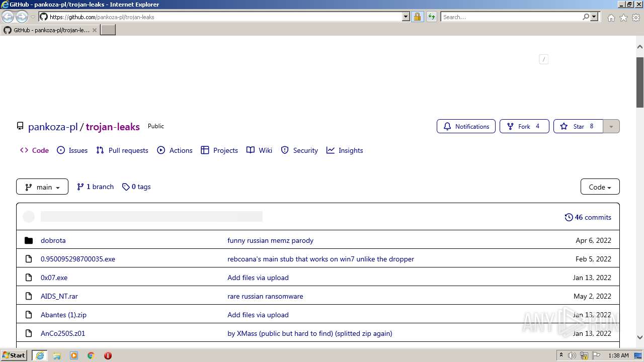Screen dimensions: 644x362
Task: Click the vertical scrollbar thumb
Action: click(x=640, y=82)
